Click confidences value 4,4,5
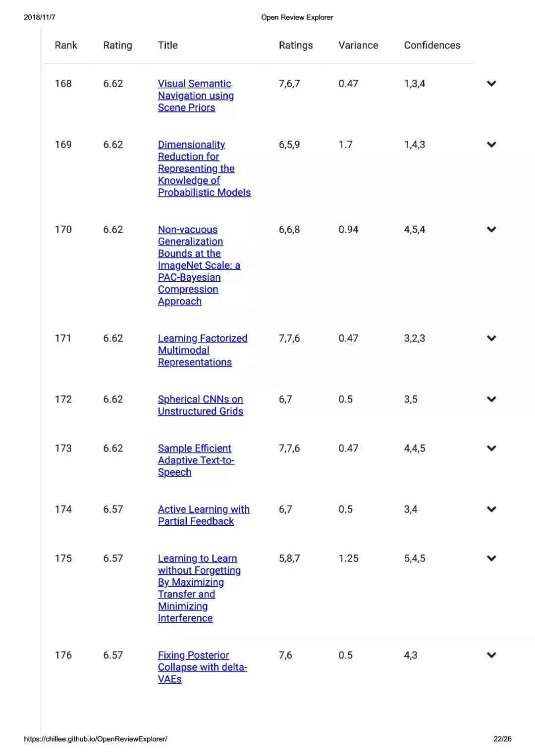The height and width of the screenshot is (756, 535). (x=415, y=448)
